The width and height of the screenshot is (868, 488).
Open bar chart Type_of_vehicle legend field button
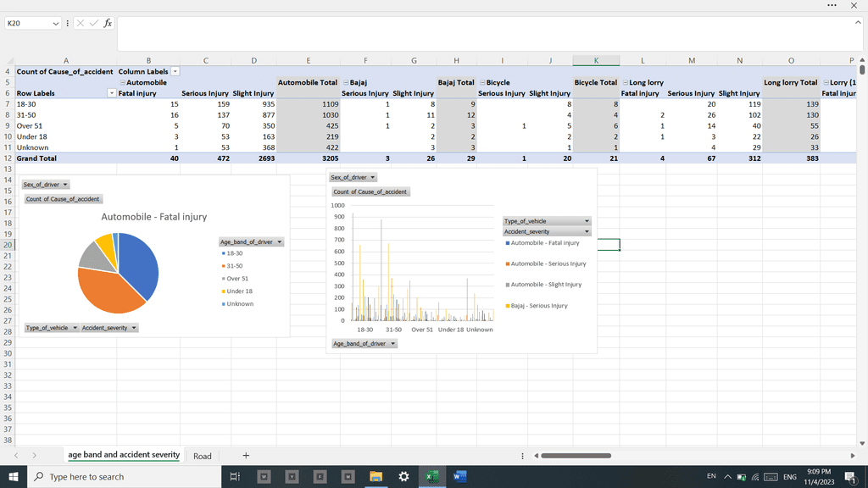coord(547,221)
